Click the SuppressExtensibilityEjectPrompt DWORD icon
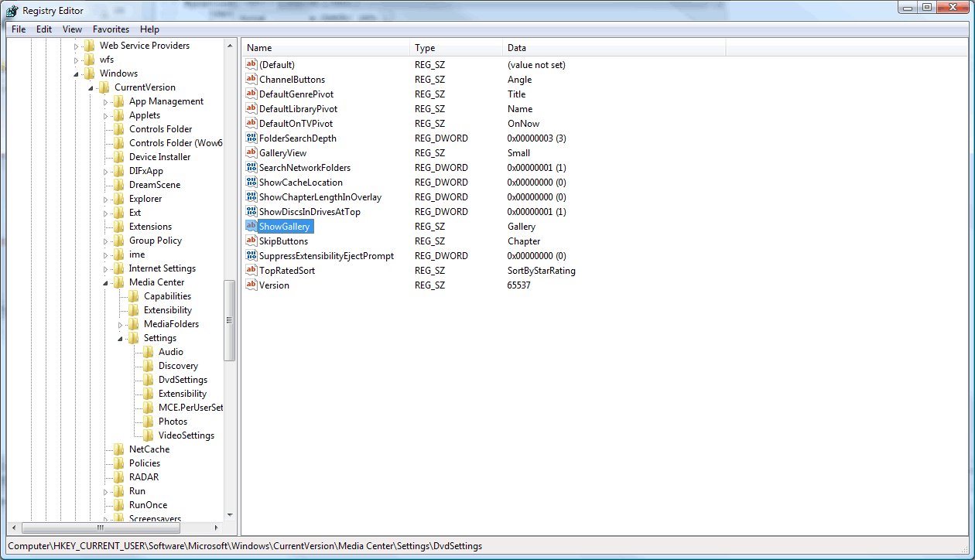Image resolution: width=975 pixels, height=560 pixels. [251, 256]
